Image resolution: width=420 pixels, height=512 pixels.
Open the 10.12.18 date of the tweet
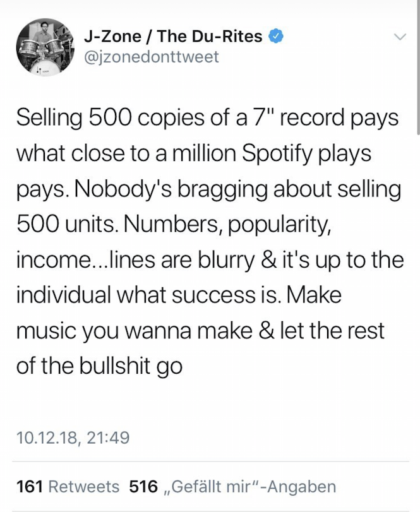[42, 436]
